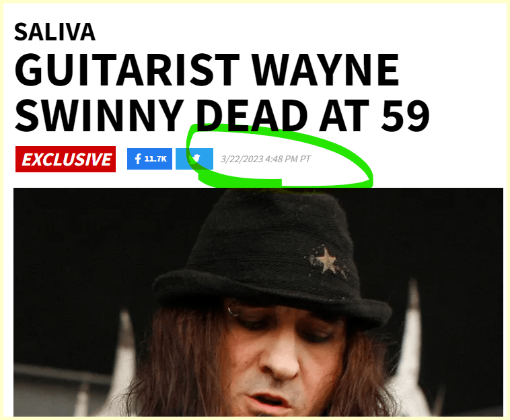
Task: Click the PT timezone text
Action: click(305, 159)
